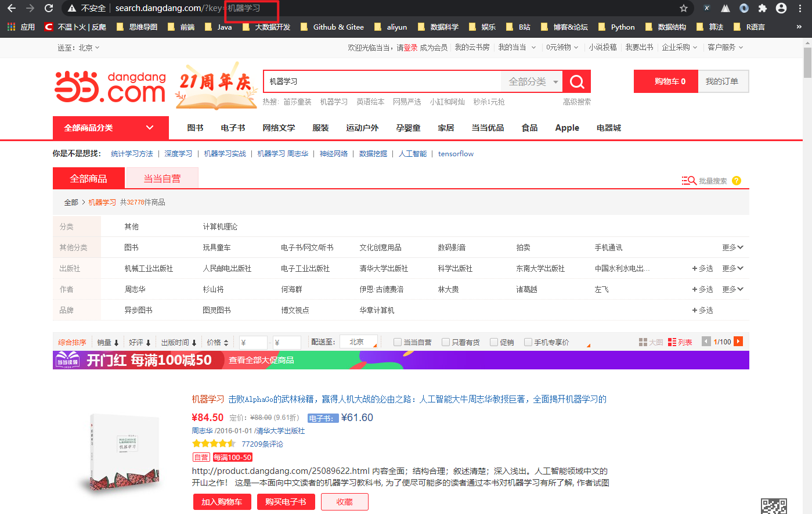
Task: Expand 更多 in 作者 row
Action: (732, 289)
